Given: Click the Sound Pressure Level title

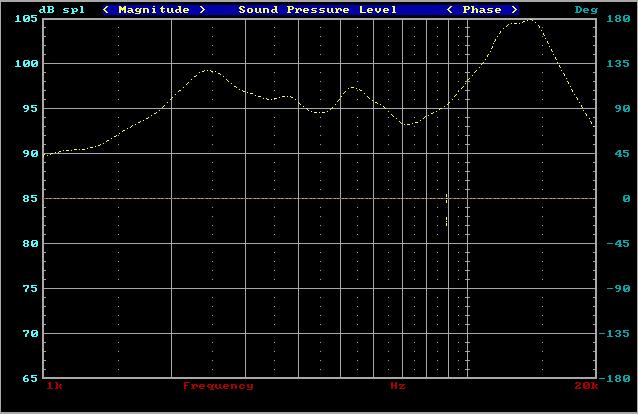Looking at the screenshot, I should point(317,9).
